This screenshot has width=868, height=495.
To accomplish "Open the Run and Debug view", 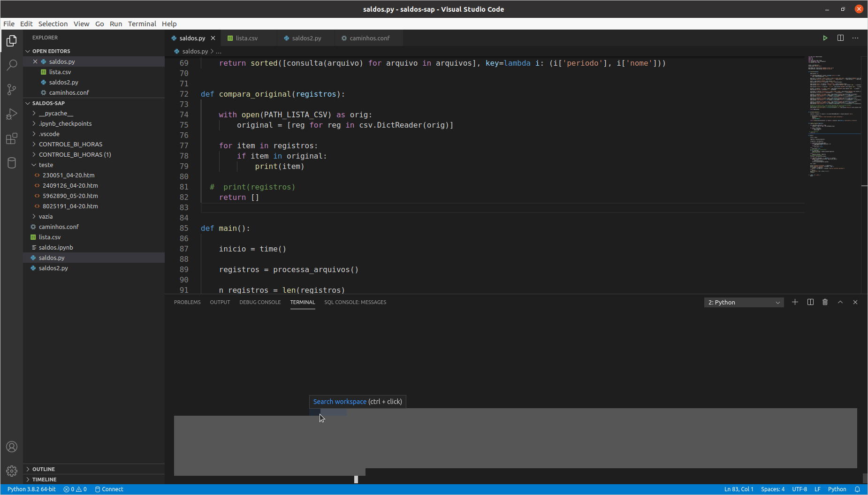I will point(11,114).
